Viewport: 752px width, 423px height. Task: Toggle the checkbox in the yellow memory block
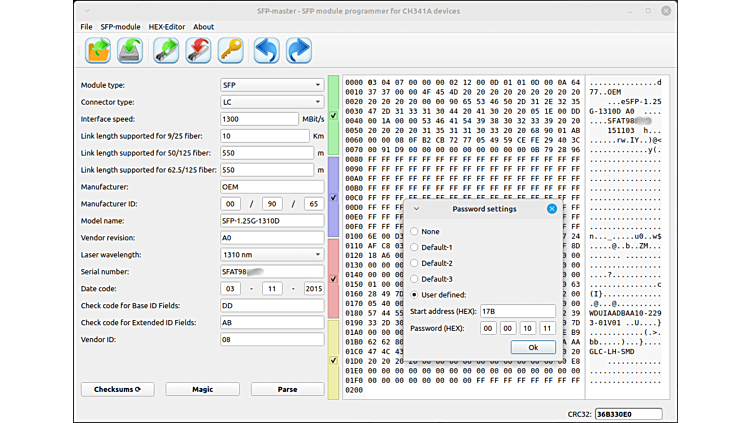click(x=334, y=360)
